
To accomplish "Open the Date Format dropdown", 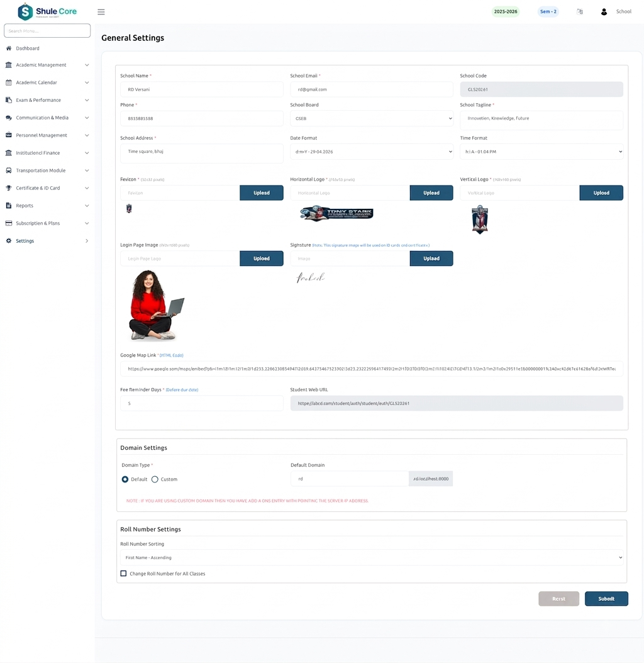I will point(372,152).
